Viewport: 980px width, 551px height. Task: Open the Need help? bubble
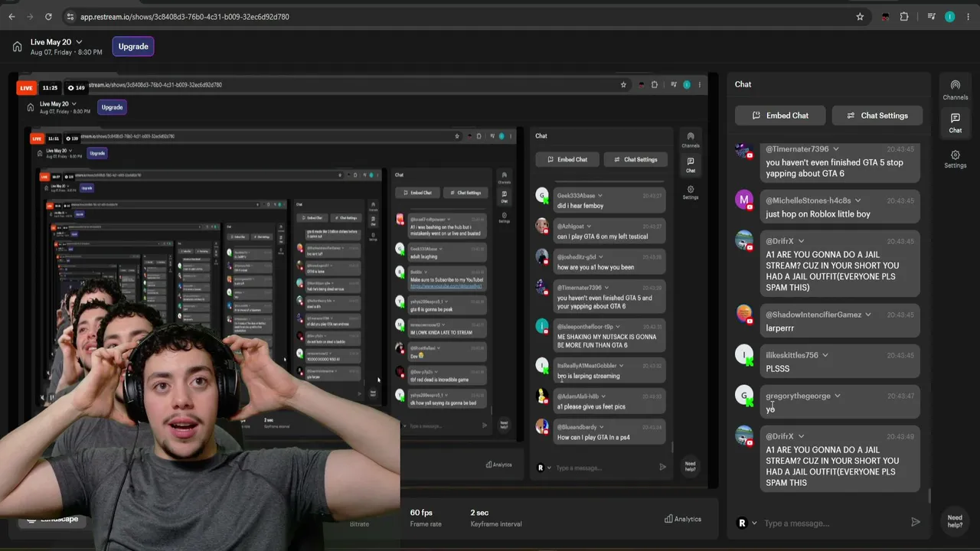[x=955, y=521]
